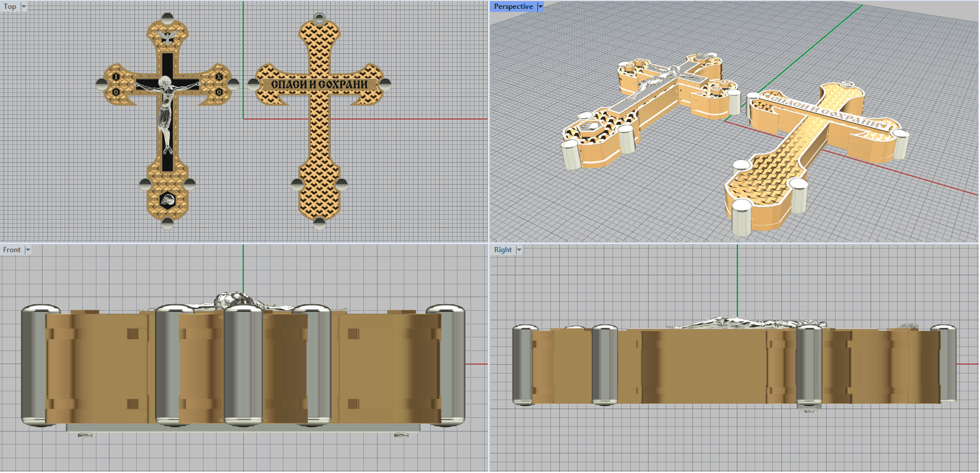The image size is (980, 473).
Task: Open the Top viewport dropdown arrow
Action: [x=24, y=7]
